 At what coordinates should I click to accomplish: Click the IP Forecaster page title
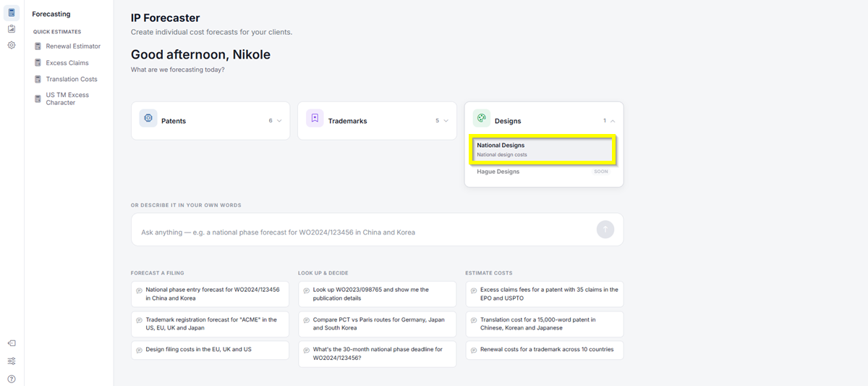[x=165, y=18]
